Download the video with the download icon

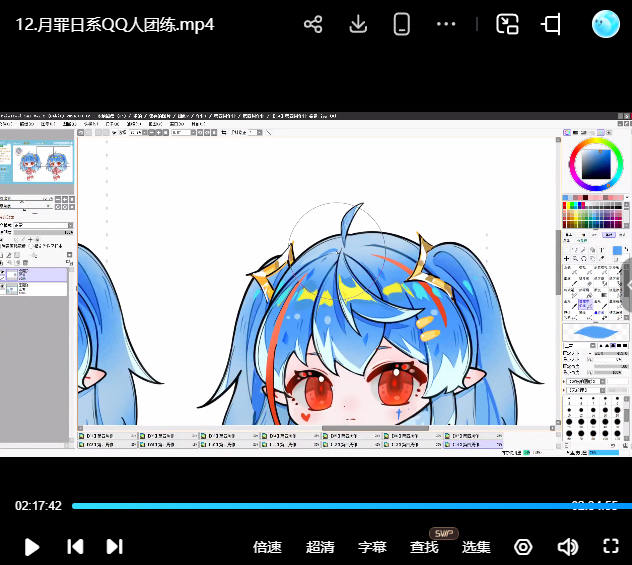click(x=358, y=25)
